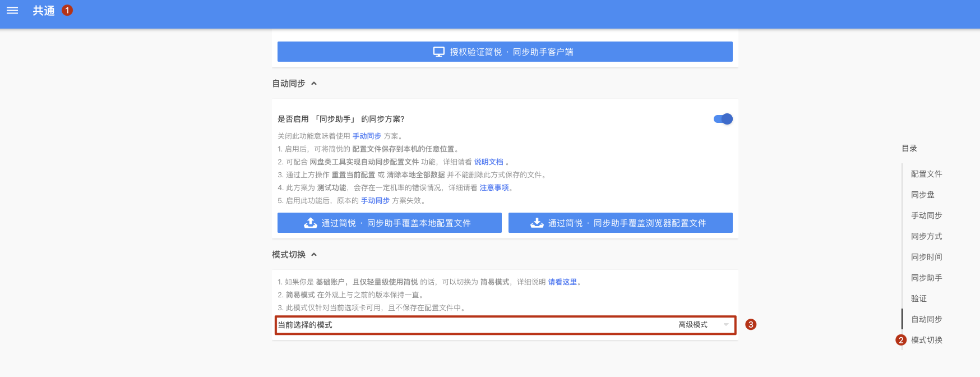Jump to 同步盘 in table of contents
980x377 pixels.
point(923,195)
